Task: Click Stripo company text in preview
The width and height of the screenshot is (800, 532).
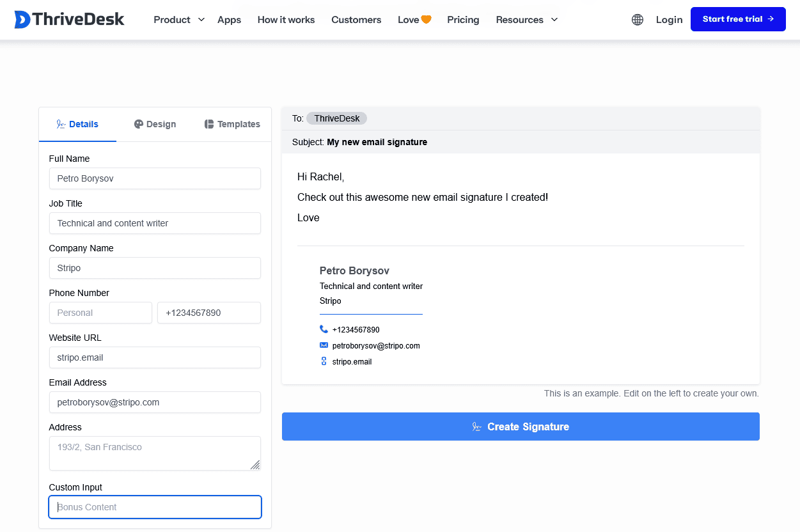Action: pos(330,301)
